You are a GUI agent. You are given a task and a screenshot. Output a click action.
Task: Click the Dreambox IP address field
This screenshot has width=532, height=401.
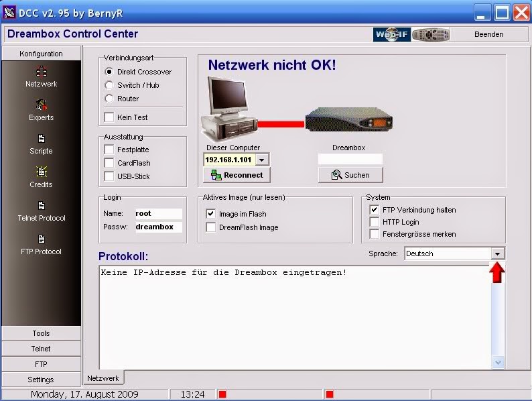(350, 159)
